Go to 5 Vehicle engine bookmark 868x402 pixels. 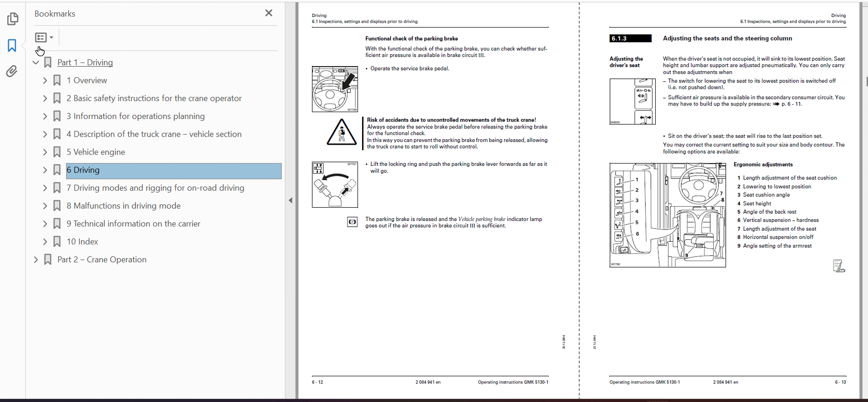click(x=96, y=152)
